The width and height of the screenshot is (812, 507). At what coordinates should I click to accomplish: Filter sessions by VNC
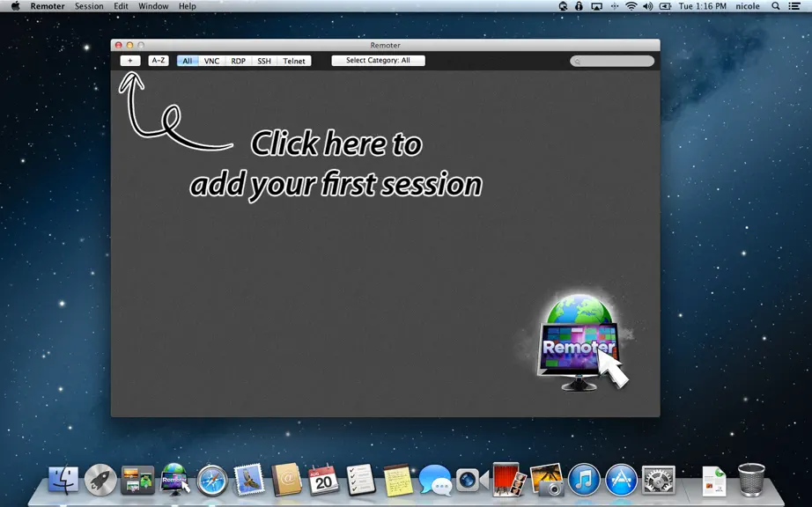click(211, 61)
